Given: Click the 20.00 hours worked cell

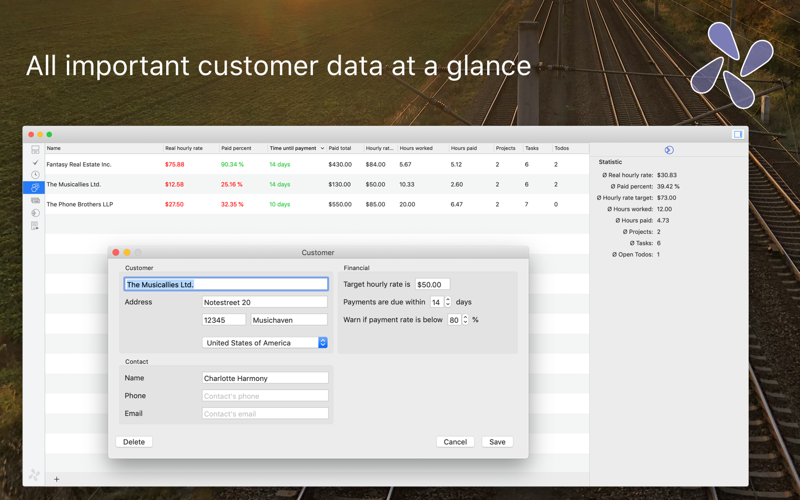Looking at the screenshot, I should click(407, 204).
